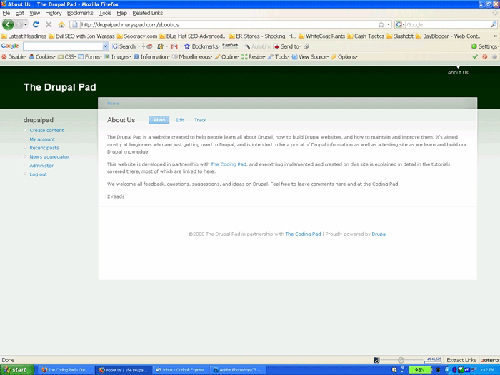500x375 pixels.
Task: Click the Google toolbar search field
Action: tap(63, 46)
